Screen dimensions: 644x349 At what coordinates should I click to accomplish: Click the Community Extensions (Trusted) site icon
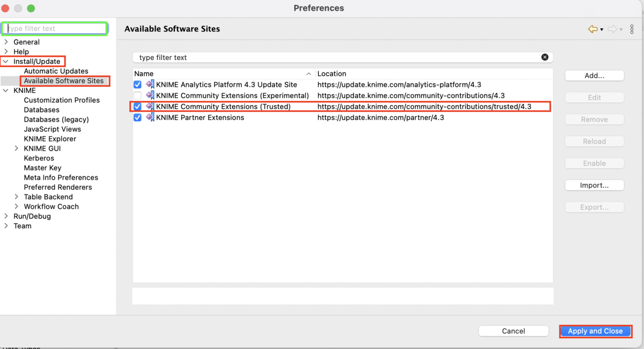click(x=150, y=106)
